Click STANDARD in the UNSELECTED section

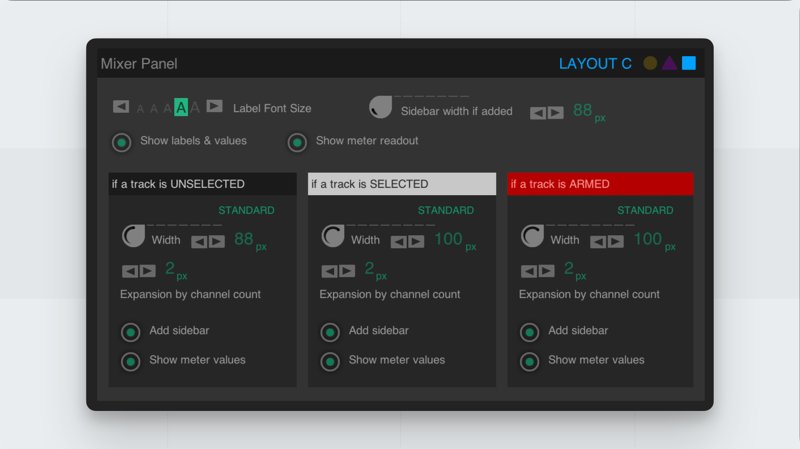point(246,210)
